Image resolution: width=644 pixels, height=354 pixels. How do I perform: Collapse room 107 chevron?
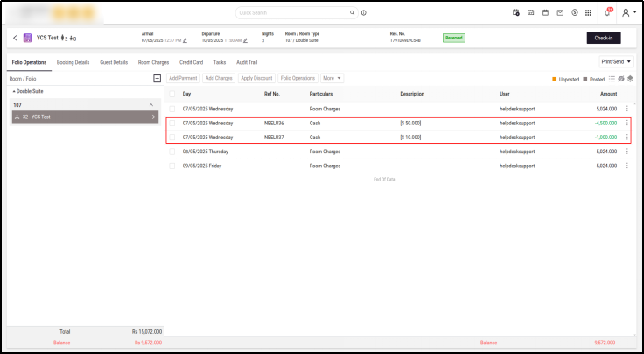click(151, 105)
